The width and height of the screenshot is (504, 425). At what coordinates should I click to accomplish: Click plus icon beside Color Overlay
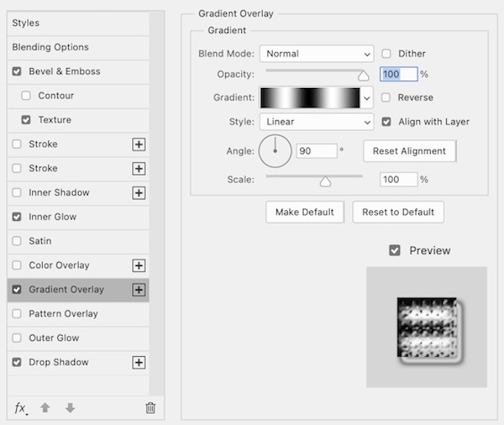click(139, 265)
